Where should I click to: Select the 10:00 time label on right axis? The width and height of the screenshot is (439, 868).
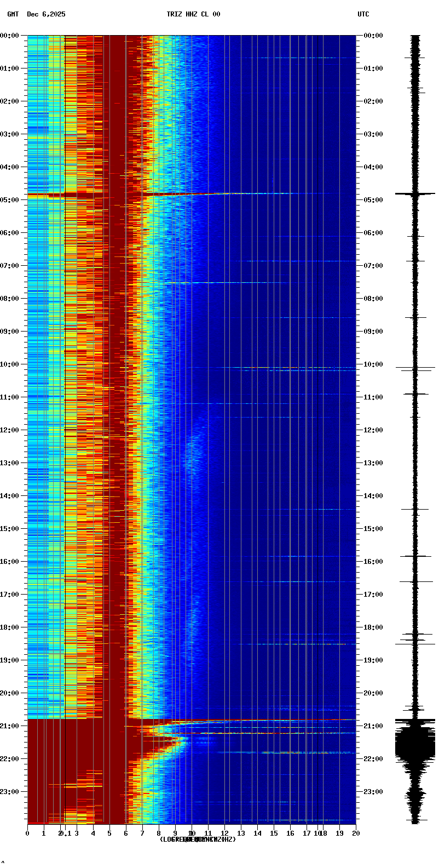click(373, 364)
